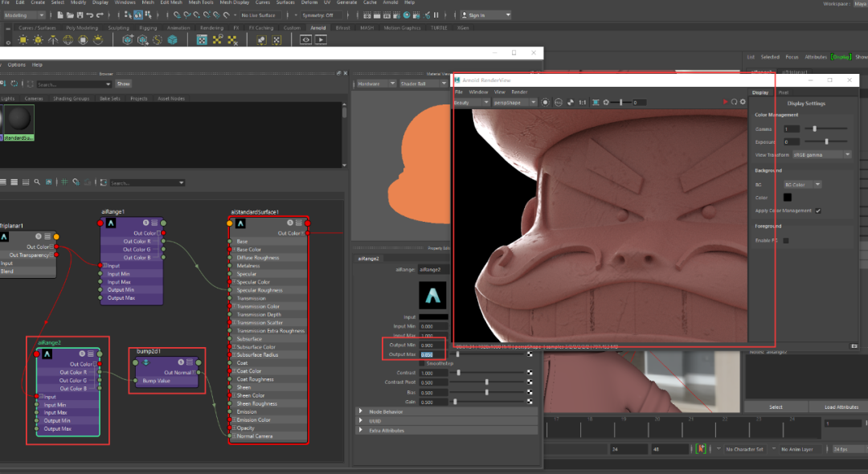The image size is (868, 474).
Task: Click the save scene icon in status line
Action: [x=80, y=15]
